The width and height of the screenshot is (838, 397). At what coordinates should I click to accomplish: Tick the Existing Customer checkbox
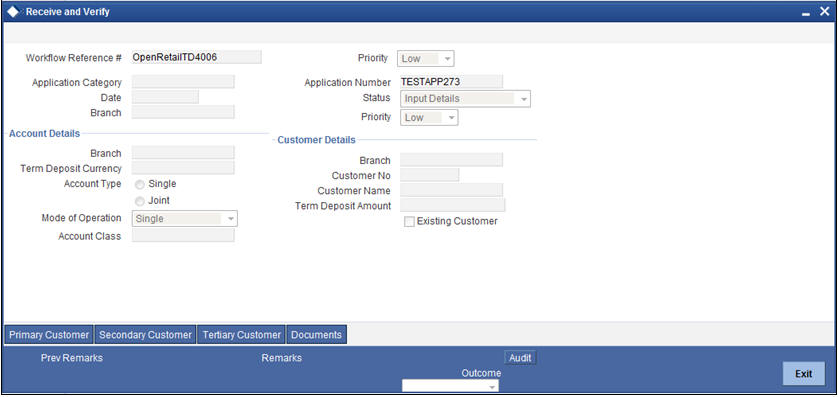tap(409, 222)
